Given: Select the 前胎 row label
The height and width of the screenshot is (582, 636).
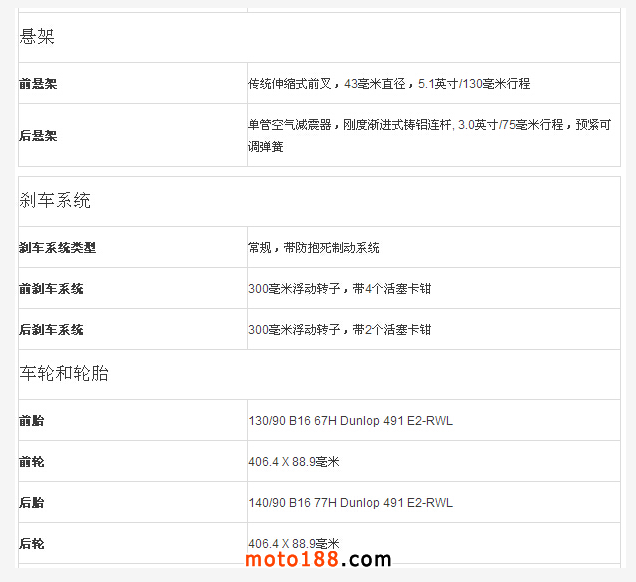Looking at the screenshot, I should tap(32, 421).
